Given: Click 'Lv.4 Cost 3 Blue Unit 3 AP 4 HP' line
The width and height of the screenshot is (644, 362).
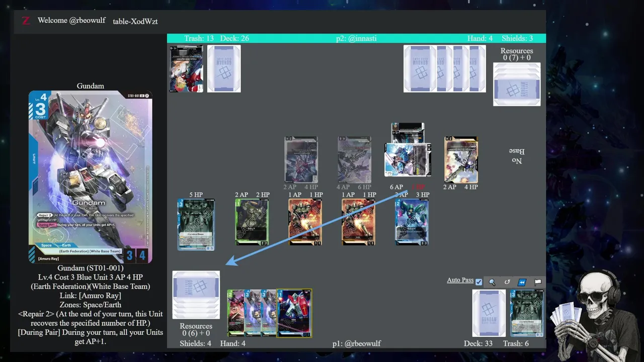Looking at the screenshot, I should click(91, 277).
